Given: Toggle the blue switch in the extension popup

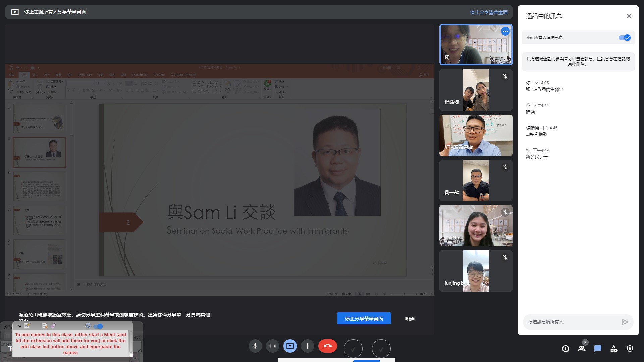Looking at the screenshot, I should click(99, 326).
